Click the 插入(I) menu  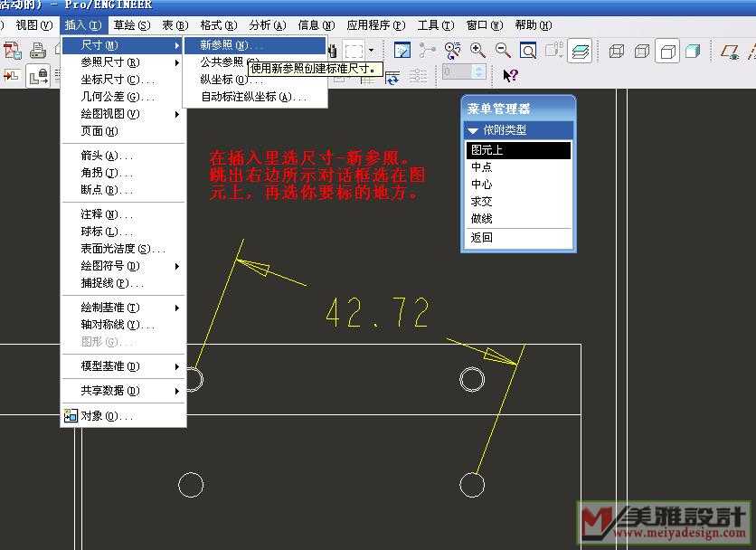[x=83, y=25]
